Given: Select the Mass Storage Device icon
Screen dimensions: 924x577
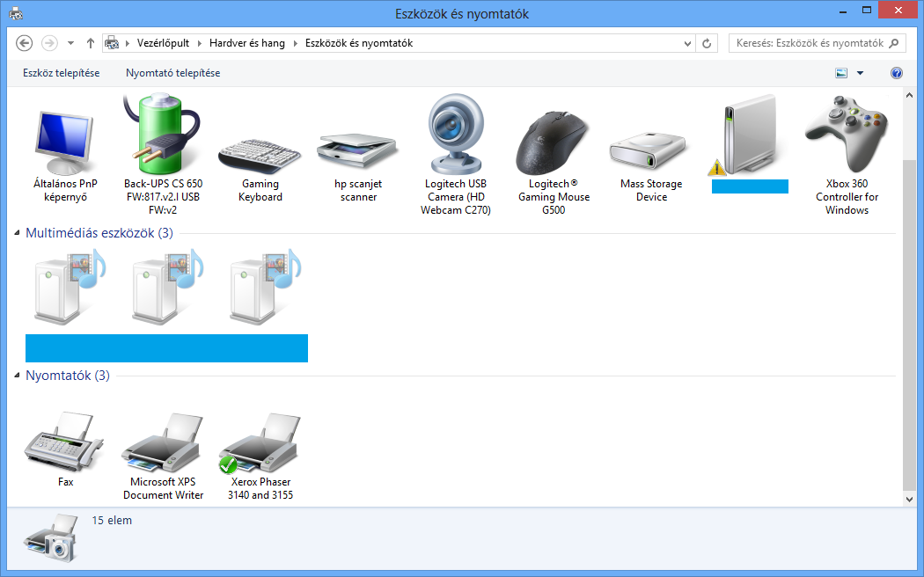Looking at the screenshot, I should click(649, 150).
